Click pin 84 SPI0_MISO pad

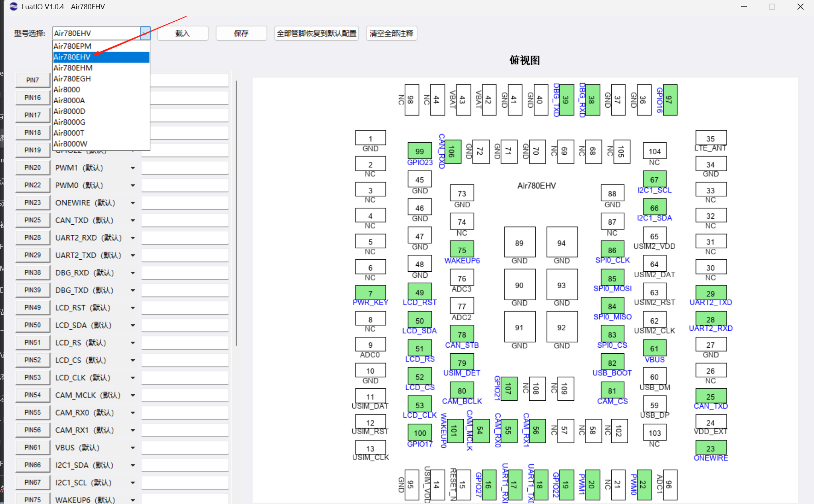pos(612,306)
